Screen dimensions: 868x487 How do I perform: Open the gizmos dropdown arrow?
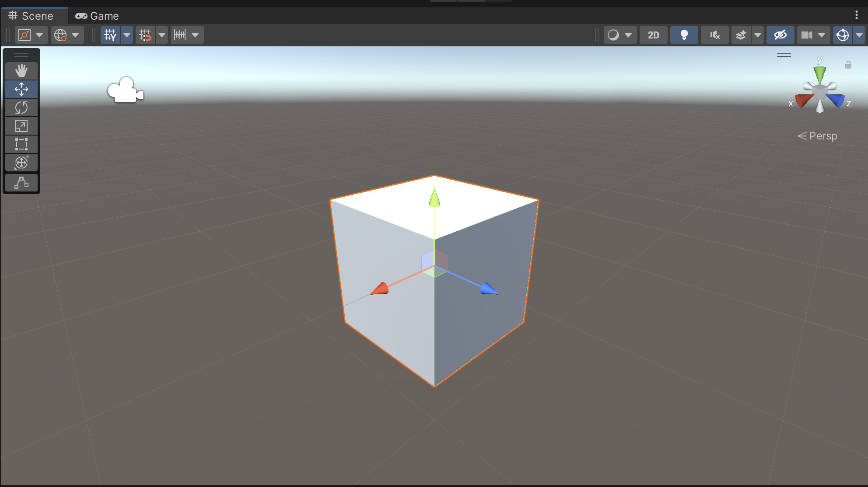859,35
